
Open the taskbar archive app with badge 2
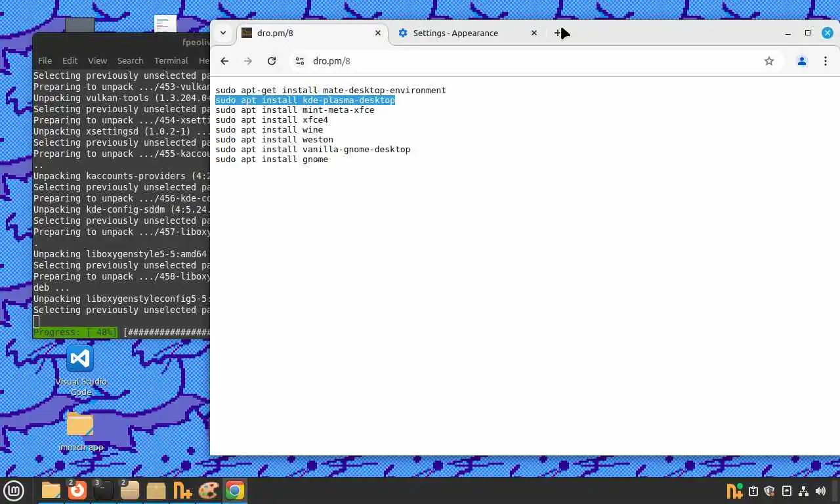[130, 490]
